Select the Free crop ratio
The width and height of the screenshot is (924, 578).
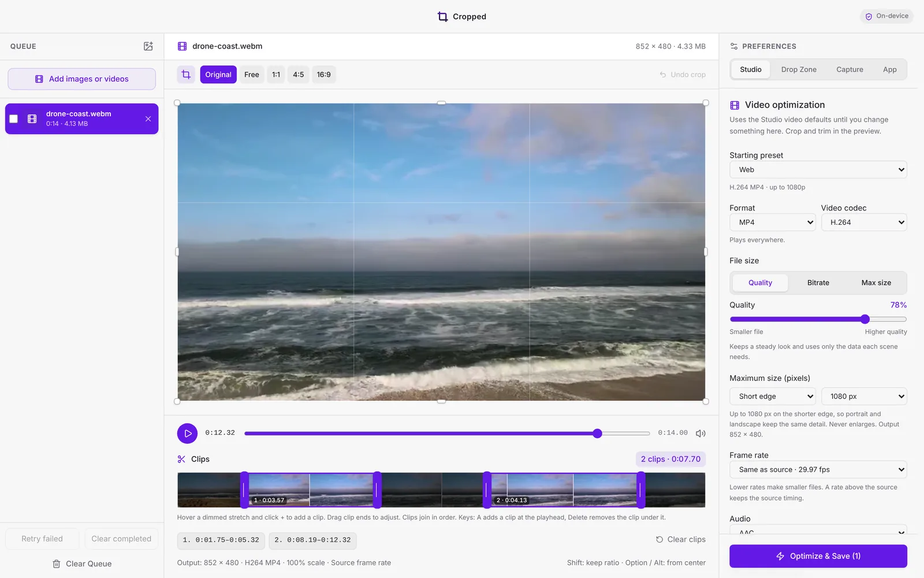(x=252, y=75)
